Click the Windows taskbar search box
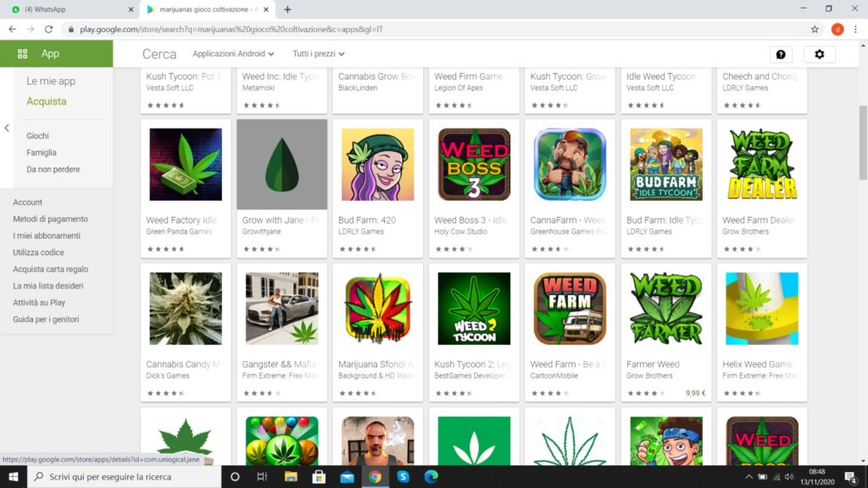Screen dimensions: 868x488 pyautogui.click(x=125, y=476)
